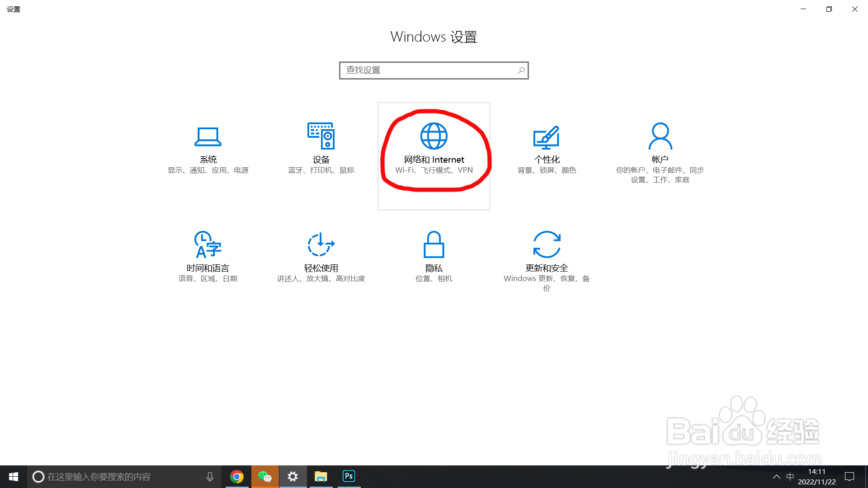Click the microphone icon in the taskbar search

click(x=210, y=477)
